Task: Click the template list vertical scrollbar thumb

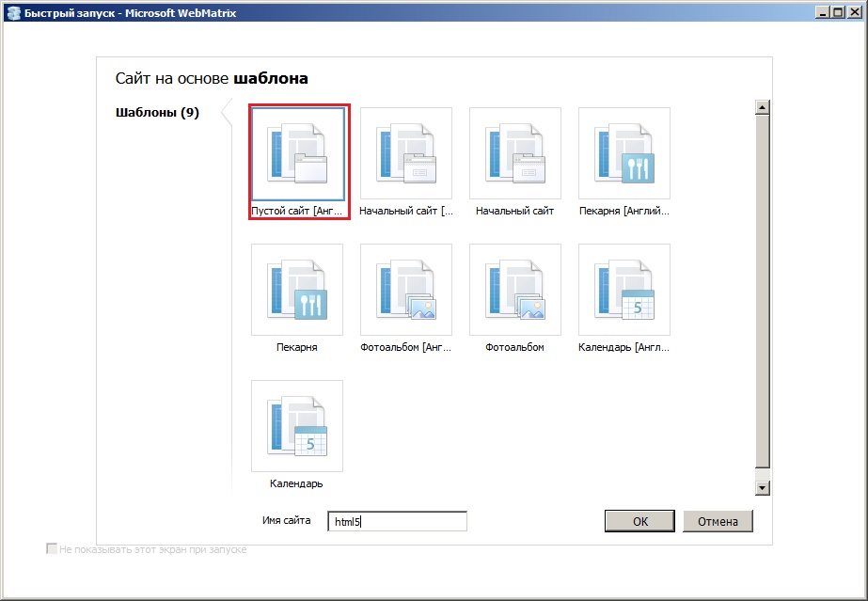Action: pos(763,291)
